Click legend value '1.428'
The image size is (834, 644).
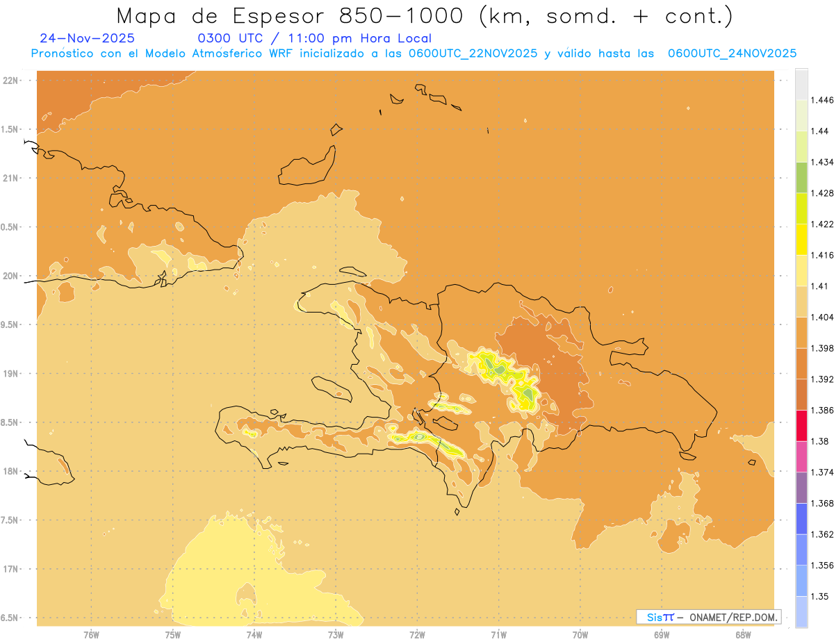(822, 193)
